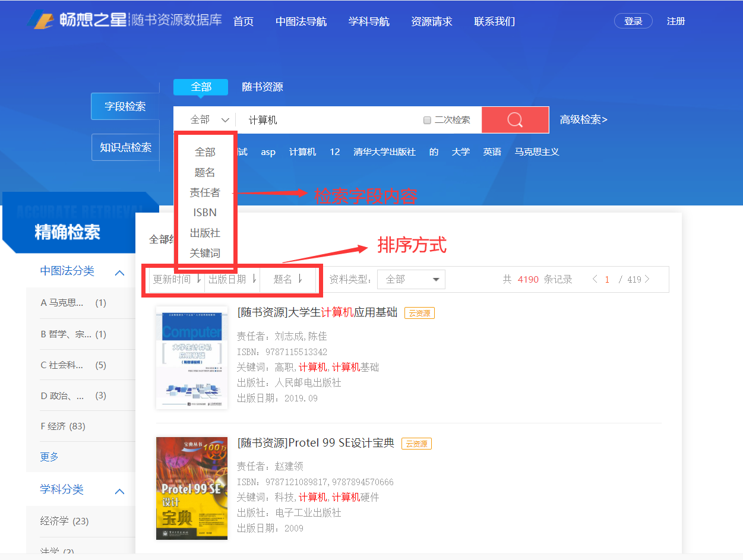Enable the 二次检索 checkbox

(427, 120)
